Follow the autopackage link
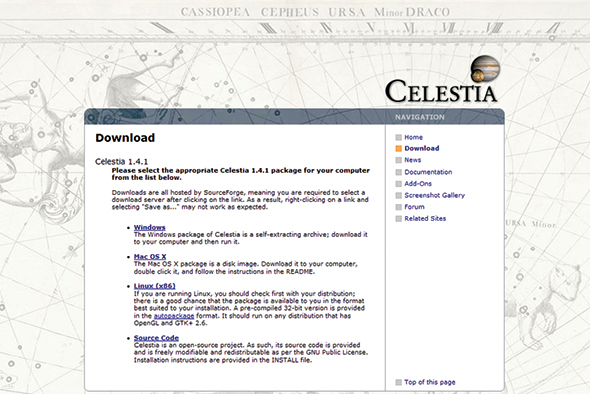This screenshot has width=590, height=394. click(174, 316)
